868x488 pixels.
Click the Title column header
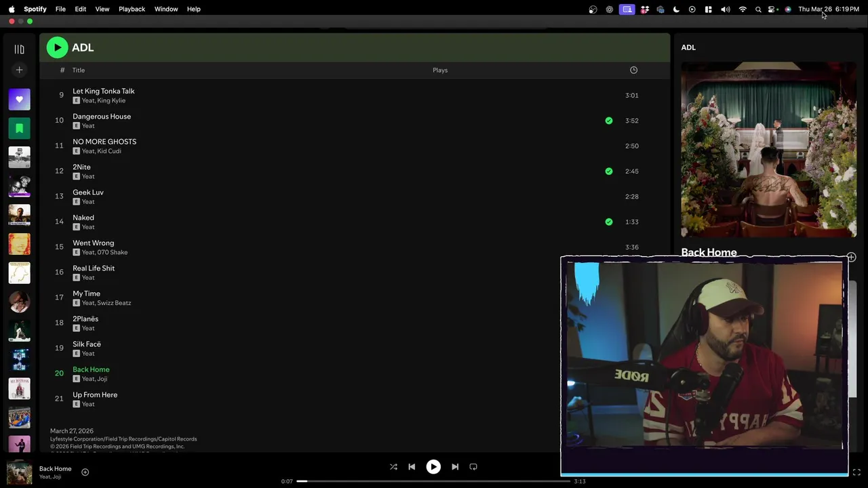coord(79,70)
